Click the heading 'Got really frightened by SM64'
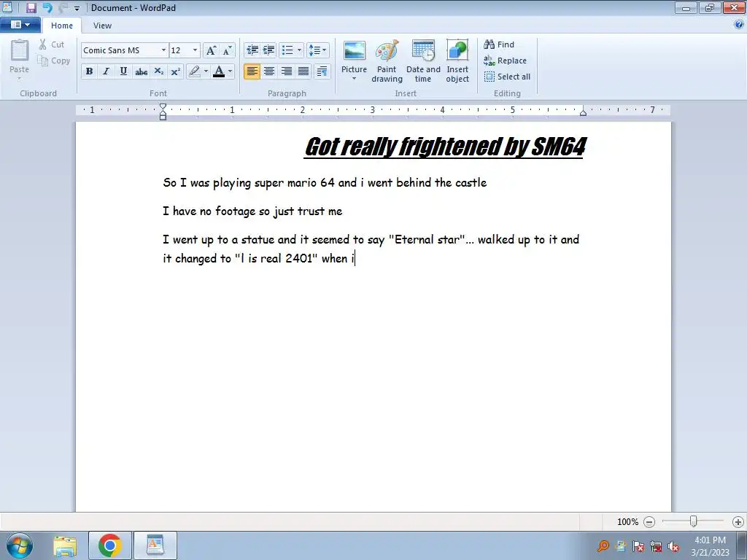 click(x=446, y=146)
